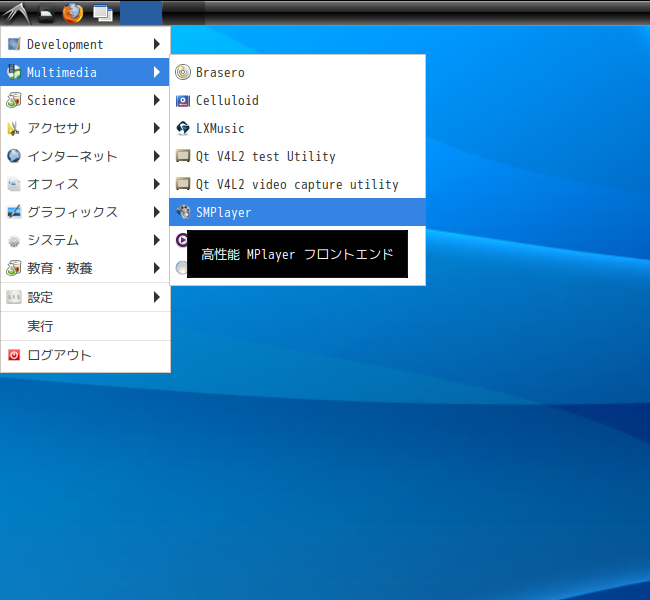Click the インターネット globe icon
The height and width of the screenshot is (600, 650).
[14, 156]
